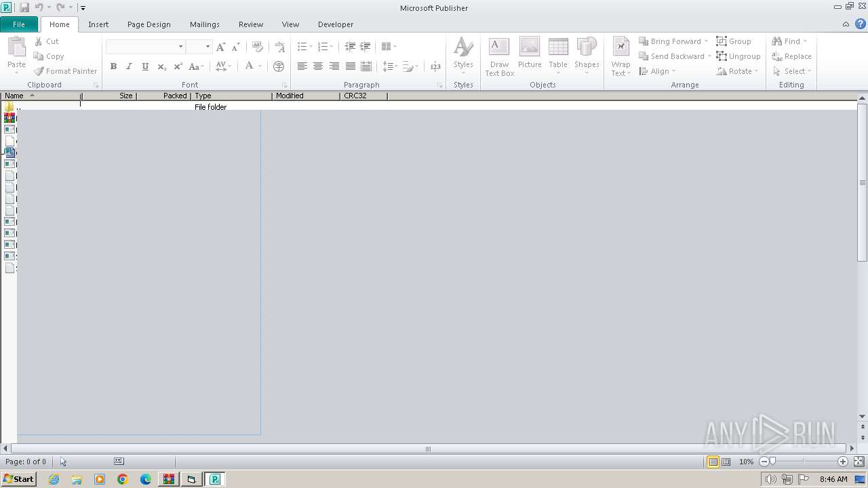Open the Align dropdown

coord(658,71)
